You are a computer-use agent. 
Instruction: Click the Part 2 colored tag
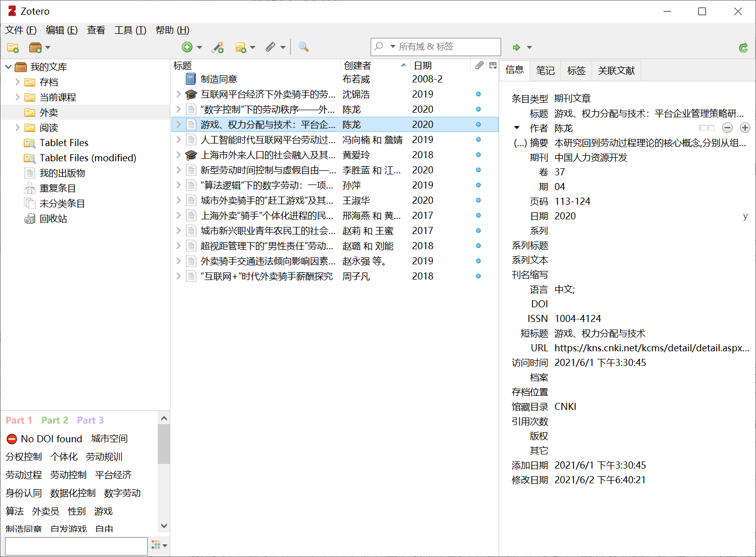[x=55, y=421]
